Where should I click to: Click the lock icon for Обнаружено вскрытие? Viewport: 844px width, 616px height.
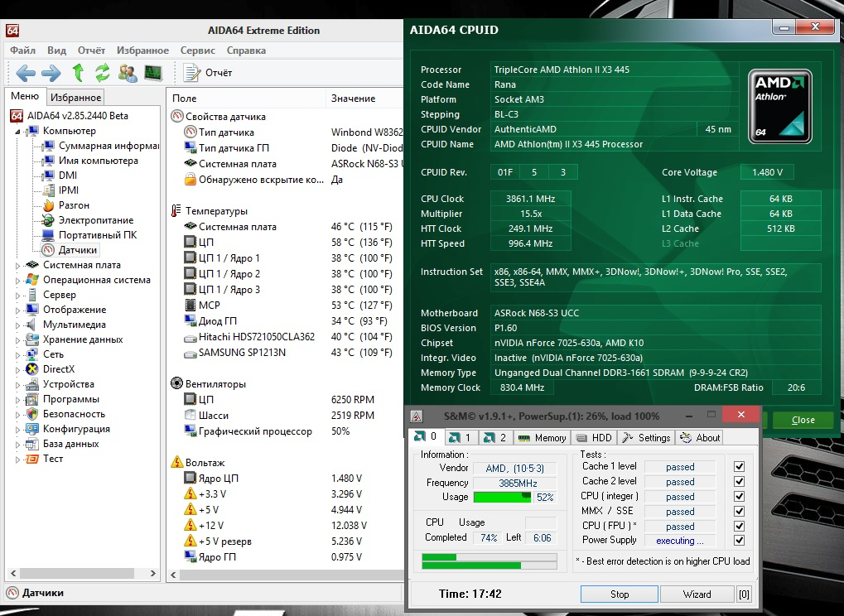point(190,179)
